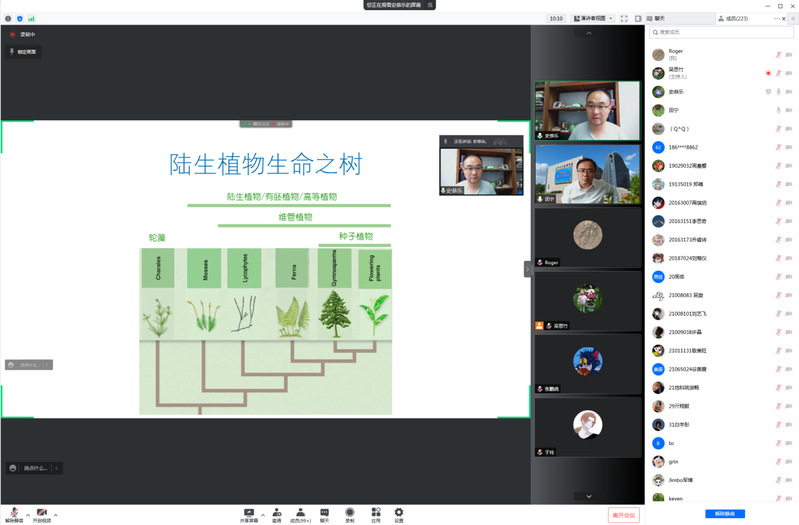Image resolution: width=799 pixels, height=525 pixels.
Task: Click the blue security shield icon
Action: pyautogui.click(x=19, y=18)
